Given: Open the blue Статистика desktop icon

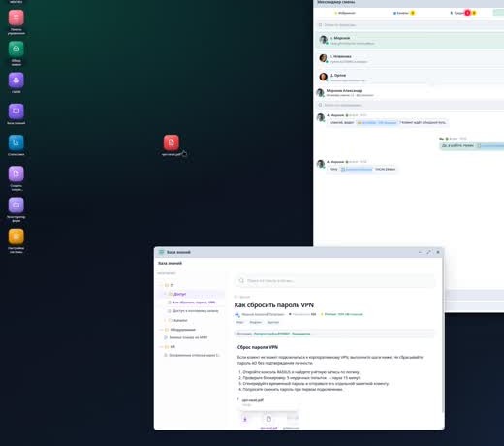Looking at the screenshot, I should coord(16,143).
